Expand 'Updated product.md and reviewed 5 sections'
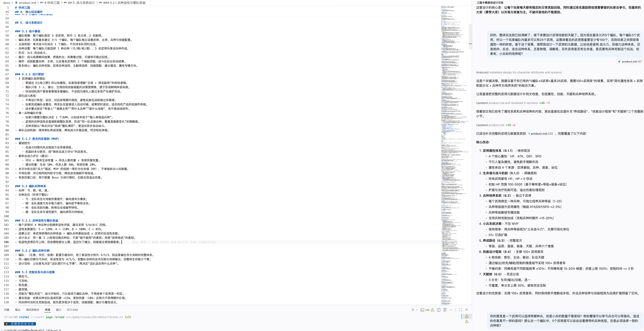The image size is (644, 331). tap(513, 103)
